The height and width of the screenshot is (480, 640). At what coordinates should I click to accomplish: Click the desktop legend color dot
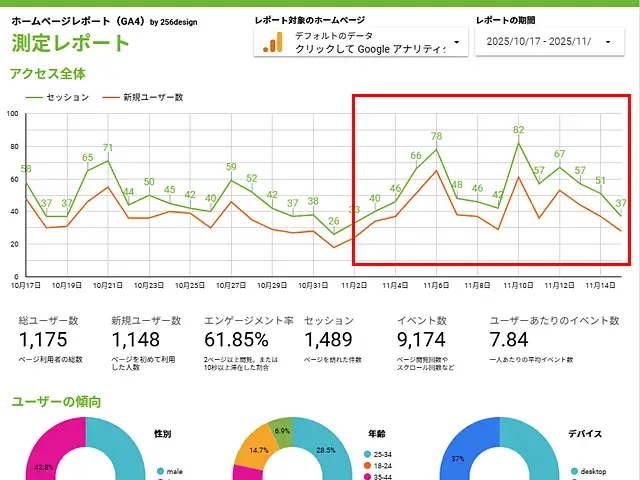(x=573, y=470)
